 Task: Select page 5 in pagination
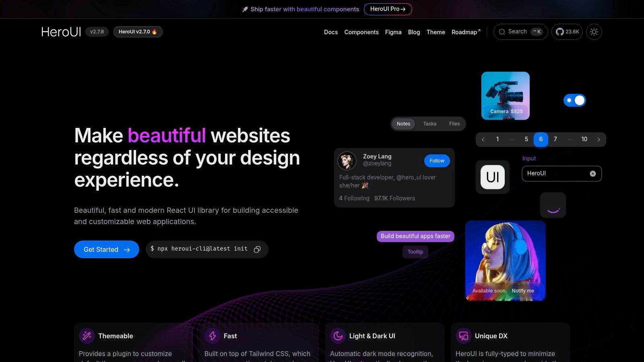click(526, 140)
